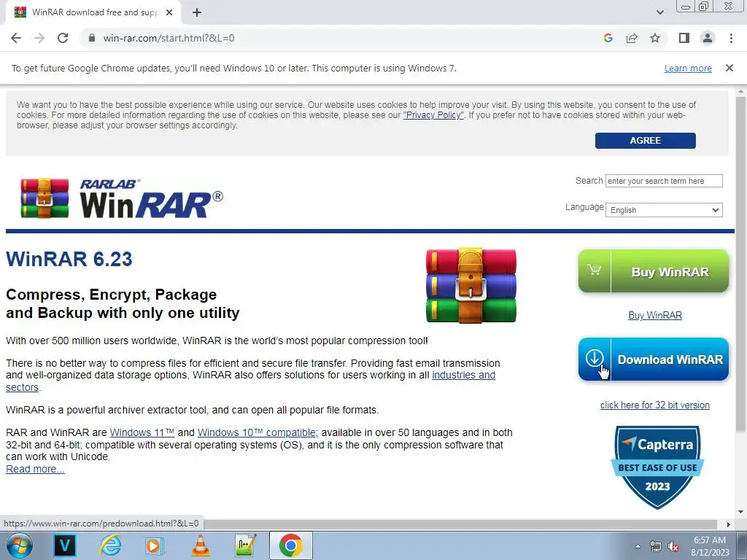Image resolution: width=747 pixels, height=560 pixels.
Task: Launch VLC media player from taskbar
Action: click(201, 545)
